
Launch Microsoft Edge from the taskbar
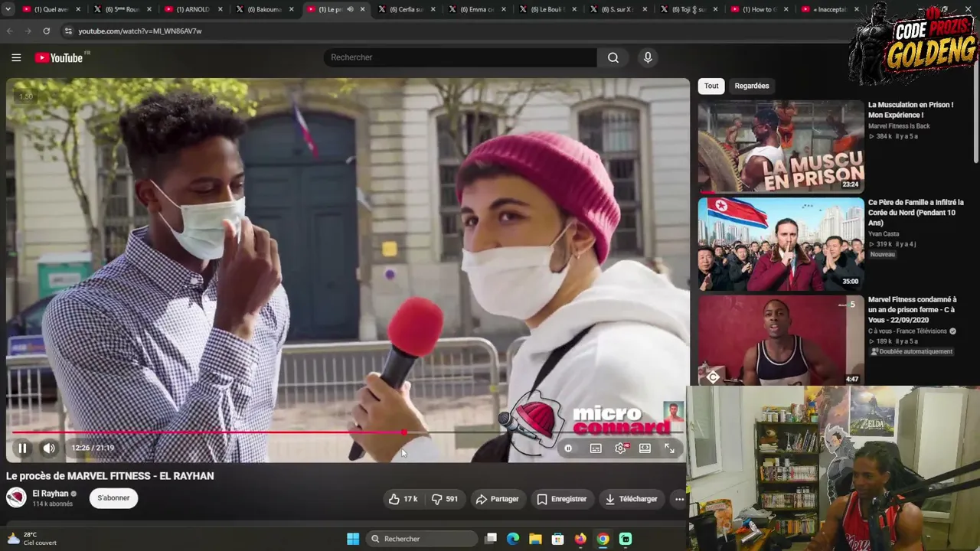point(513,539)
